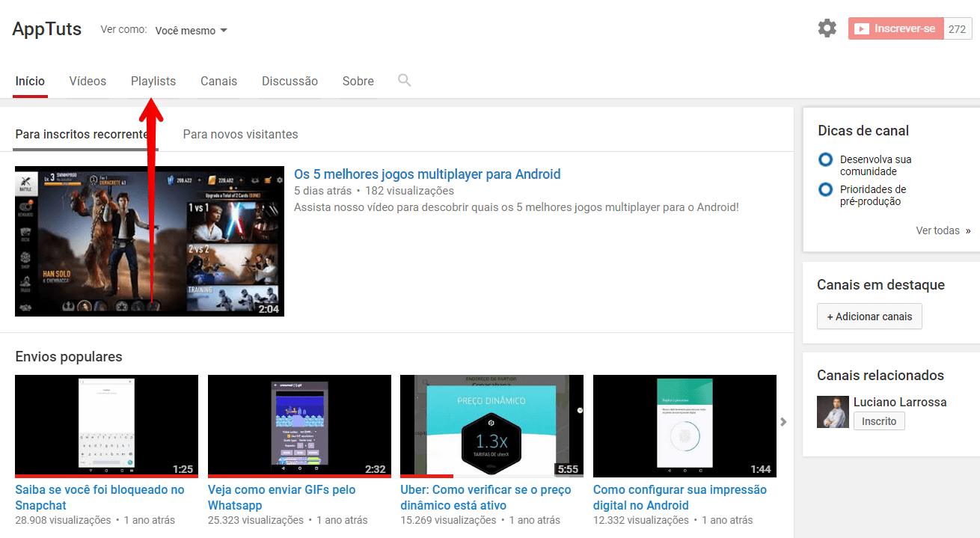Image resolution: width=980 pixels, height=538 pixels.
Task: Open the Sobre tab
Action: tap(358, 81)
